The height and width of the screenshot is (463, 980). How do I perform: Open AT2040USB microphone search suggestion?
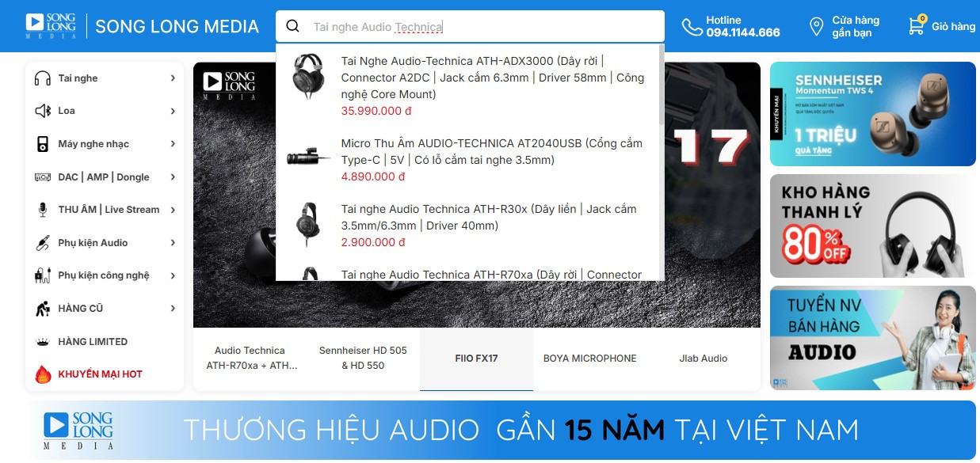click(x=467, y=160)
